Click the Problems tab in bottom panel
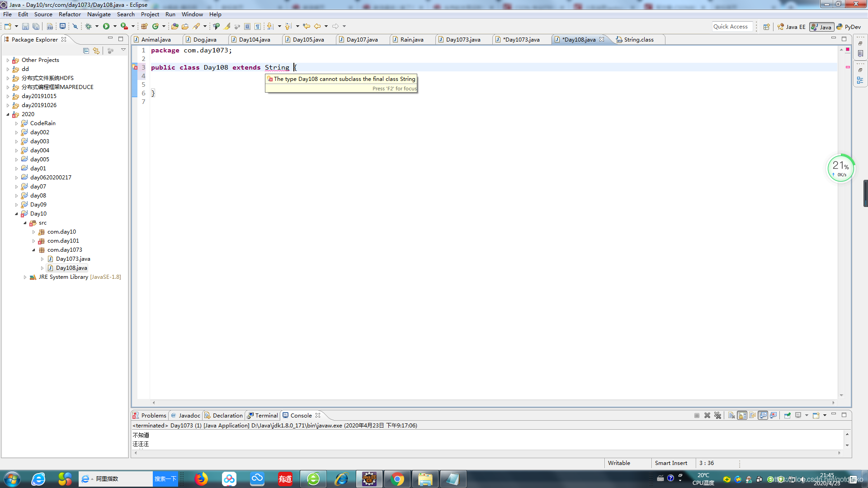This screenshot has height=488, width=868. click(x=153, y=415)
